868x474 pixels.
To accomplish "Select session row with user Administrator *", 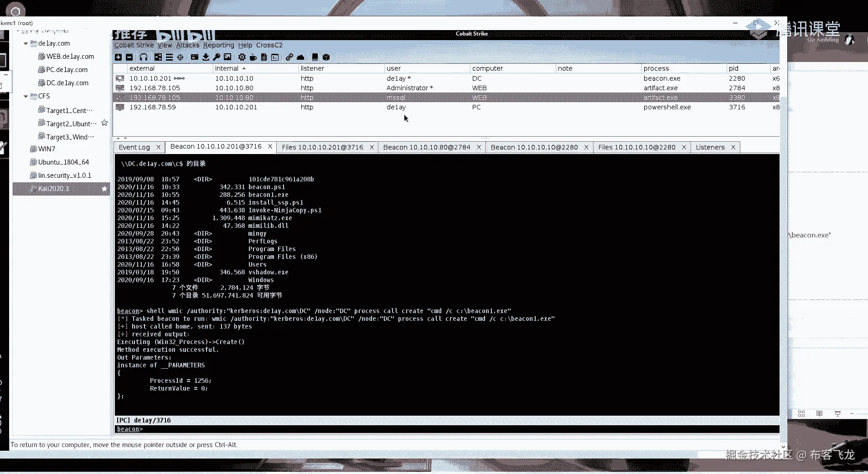I will coord(446,88).
